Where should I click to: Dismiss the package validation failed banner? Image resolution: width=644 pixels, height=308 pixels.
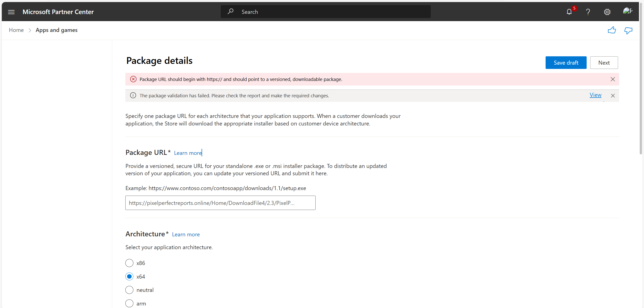[x=613, y=96]
